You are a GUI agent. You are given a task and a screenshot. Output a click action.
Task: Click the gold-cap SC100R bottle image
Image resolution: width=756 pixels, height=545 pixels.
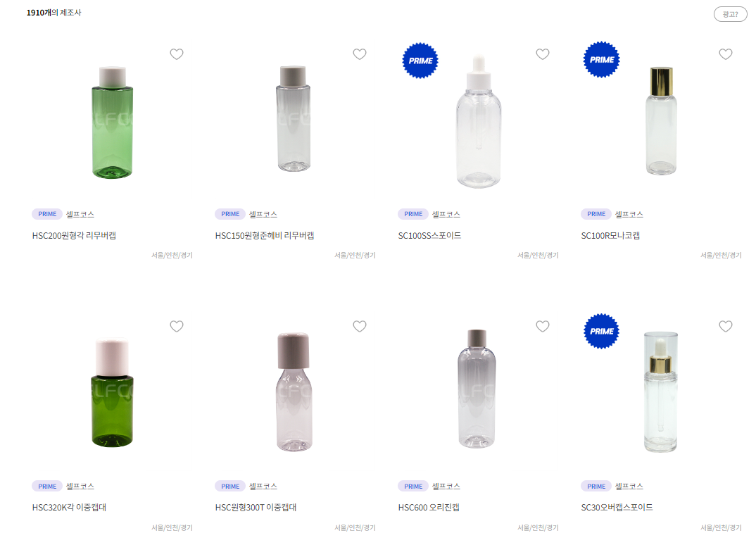[x=661, y=121]
